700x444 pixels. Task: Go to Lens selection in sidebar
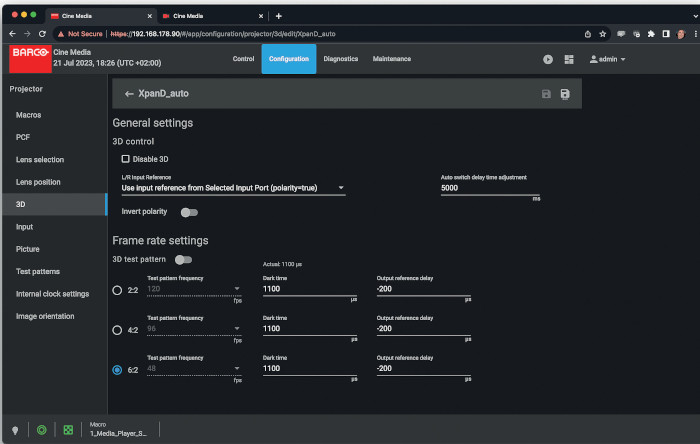pos(40,160)
